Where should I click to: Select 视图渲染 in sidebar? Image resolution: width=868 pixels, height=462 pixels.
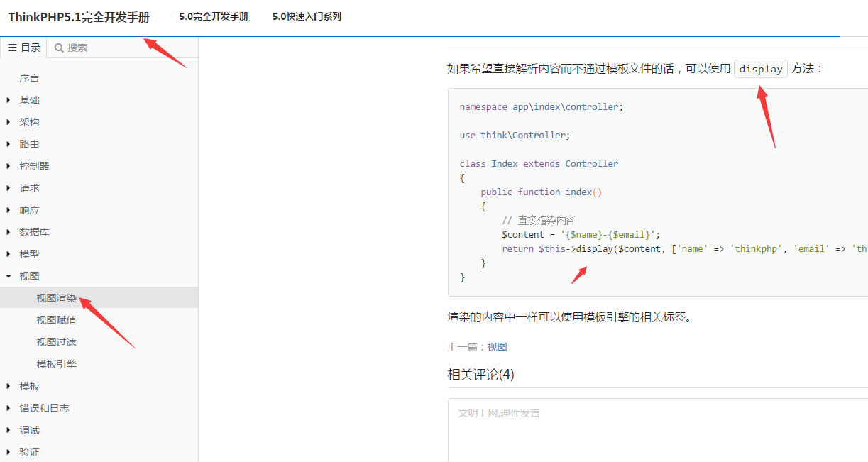(56, 298)
